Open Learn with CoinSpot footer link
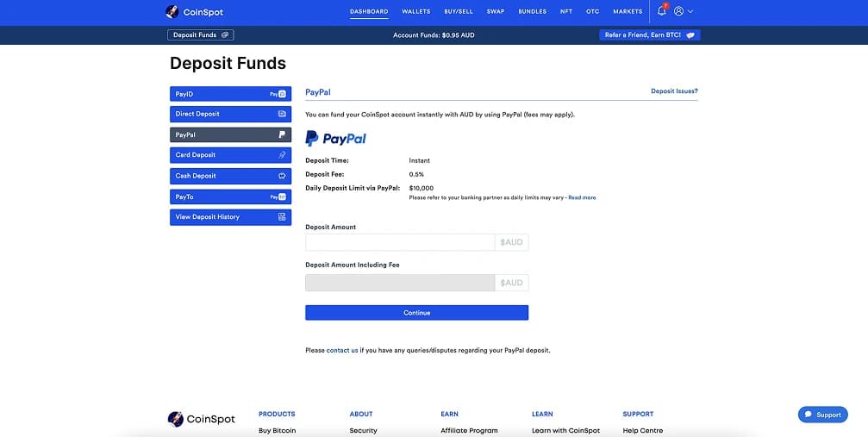Viewport: 868px width, 437px height. click(x=565, y=430)
